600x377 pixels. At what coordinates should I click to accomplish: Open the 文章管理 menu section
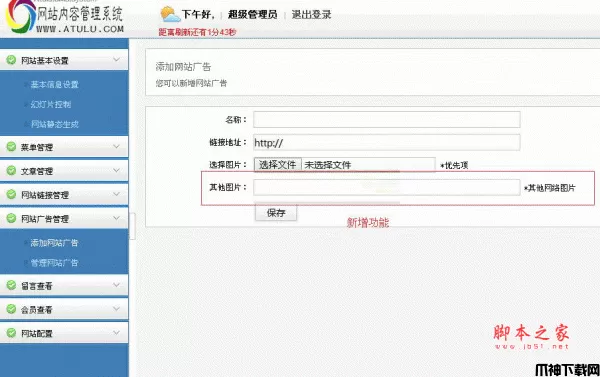tap(64, 171)
